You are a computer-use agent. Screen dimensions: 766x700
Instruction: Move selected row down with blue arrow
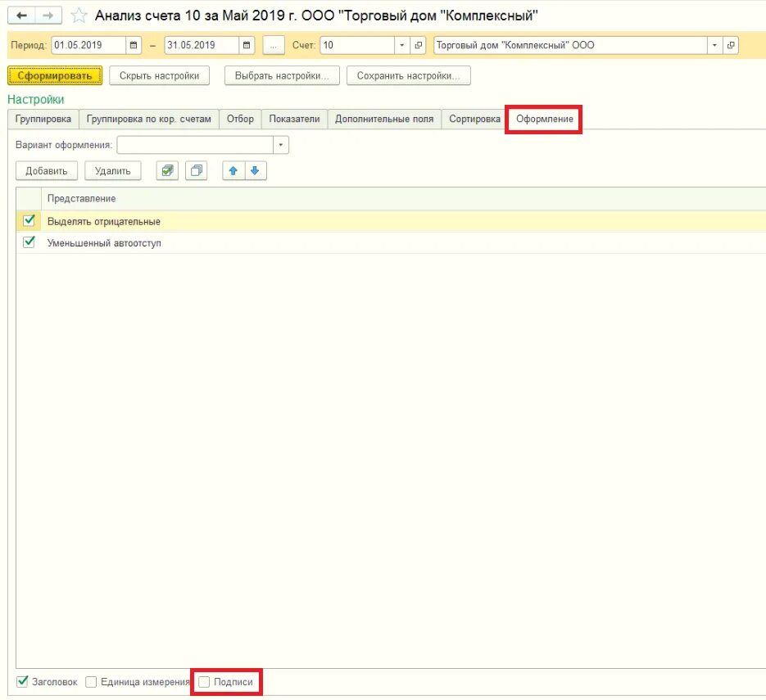256,171
